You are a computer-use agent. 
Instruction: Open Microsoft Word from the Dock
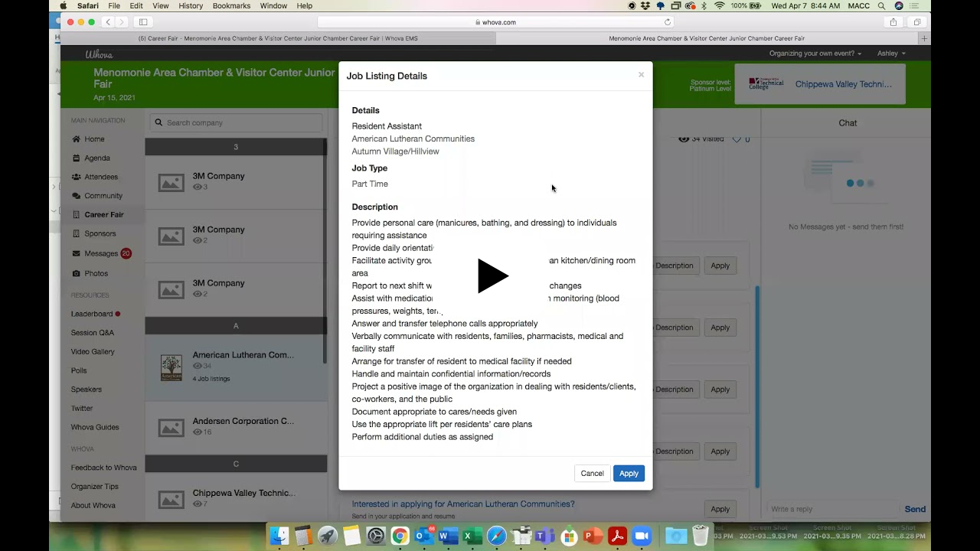click(448, 536)
